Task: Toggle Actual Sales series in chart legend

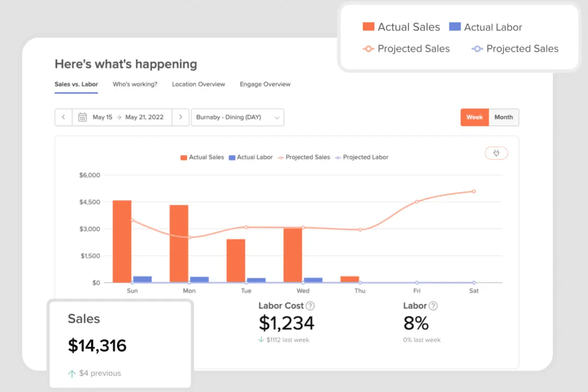Action: [202, 157]
